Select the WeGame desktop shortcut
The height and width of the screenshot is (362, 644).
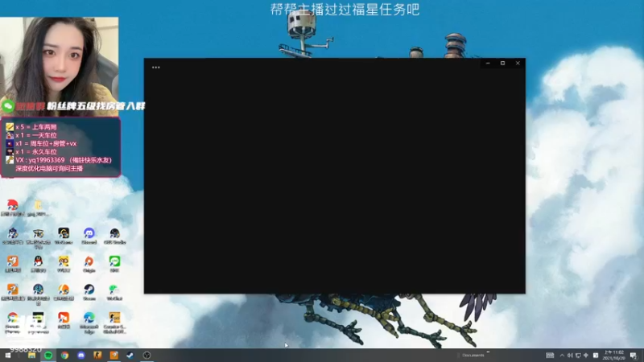pyautogui.click(x=64, y=237)
